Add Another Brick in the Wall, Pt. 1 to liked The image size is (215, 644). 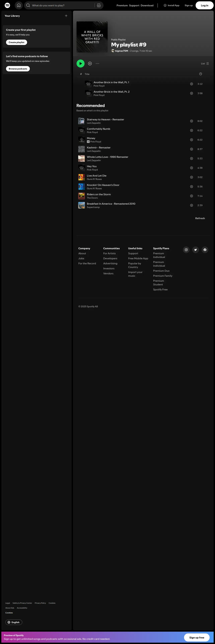pos(191,84)
